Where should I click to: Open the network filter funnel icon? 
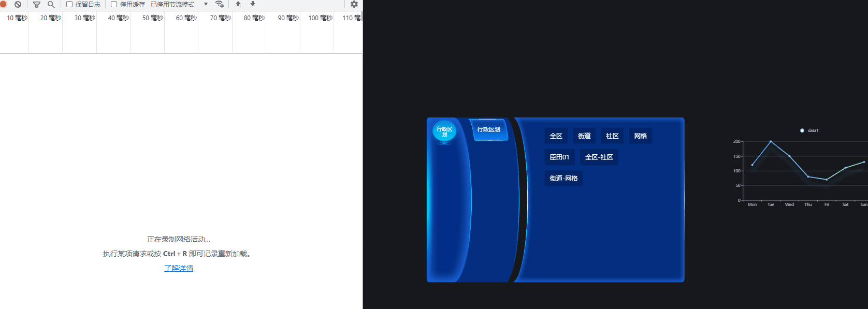point(37,4)
